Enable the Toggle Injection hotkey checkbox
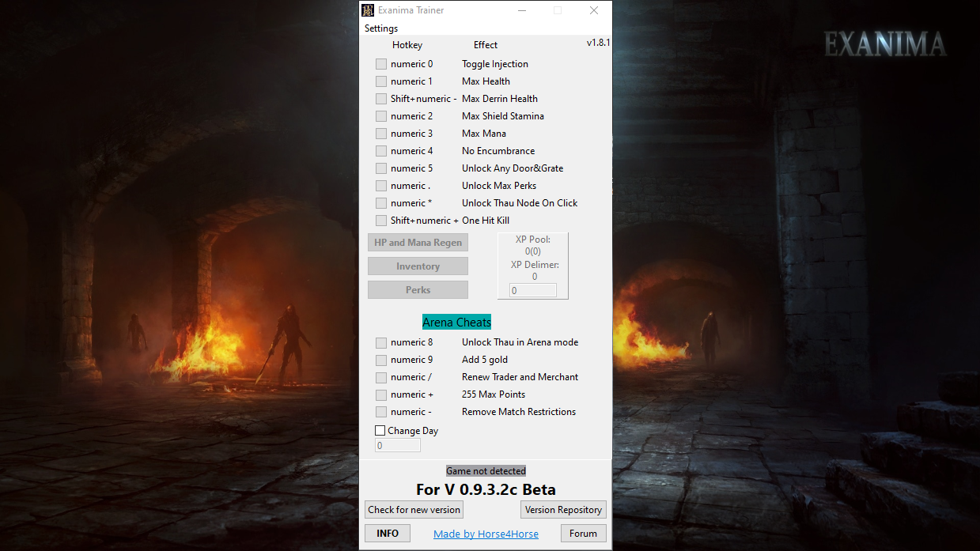 click(x=380, y=64)
